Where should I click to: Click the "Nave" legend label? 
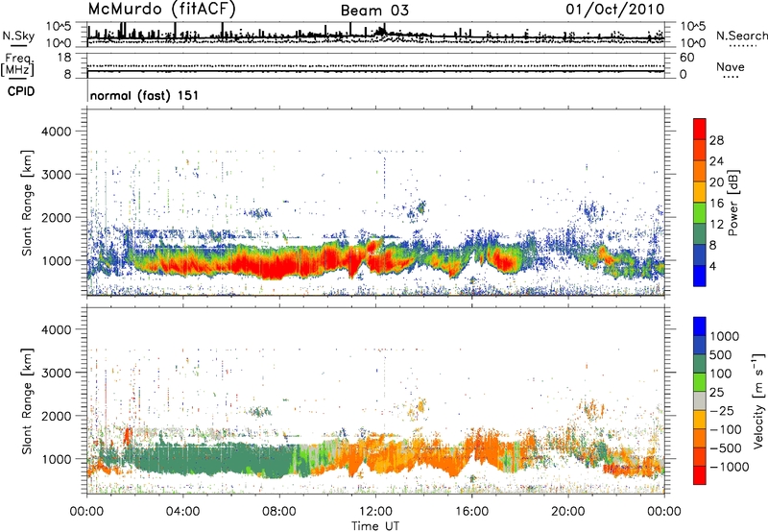(731, 66)
